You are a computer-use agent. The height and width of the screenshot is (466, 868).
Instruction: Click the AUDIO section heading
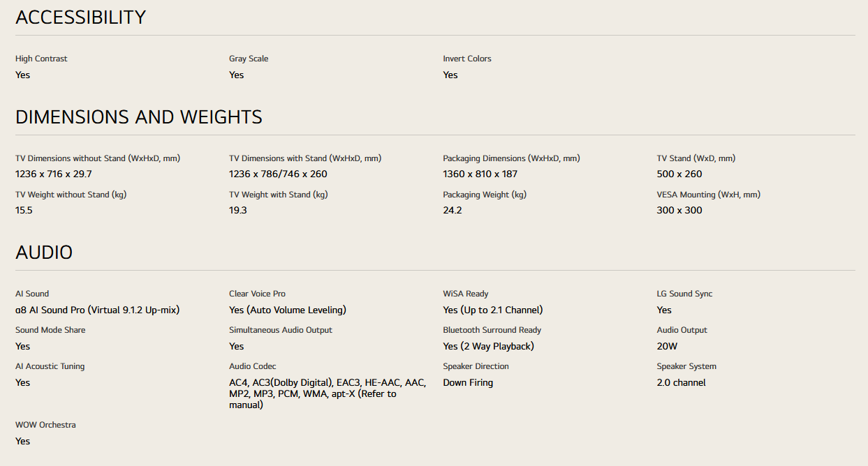pos(44,253)
